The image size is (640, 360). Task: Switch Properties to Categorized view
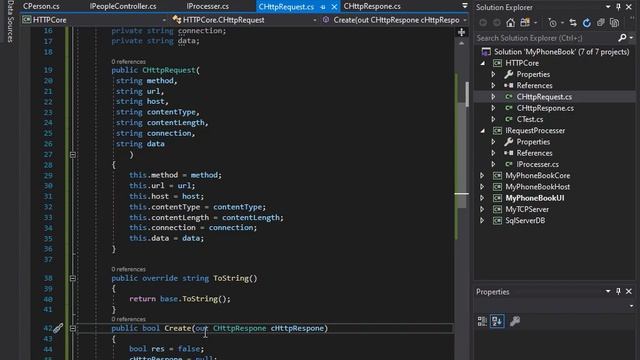coord(482,321)
